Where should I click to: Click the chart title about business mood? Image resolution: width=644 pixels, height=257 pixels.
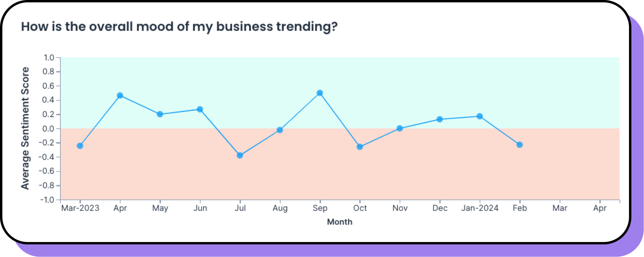[179, 26]
